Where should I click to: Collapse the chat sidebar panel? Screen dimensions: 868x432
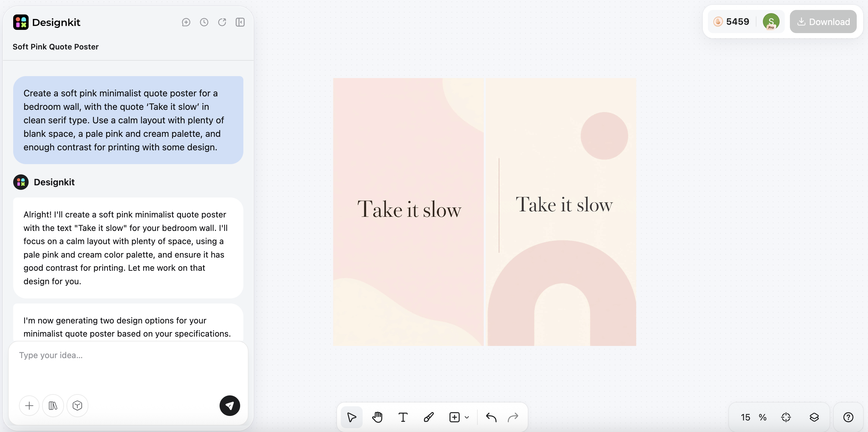[x=240, y=22]
